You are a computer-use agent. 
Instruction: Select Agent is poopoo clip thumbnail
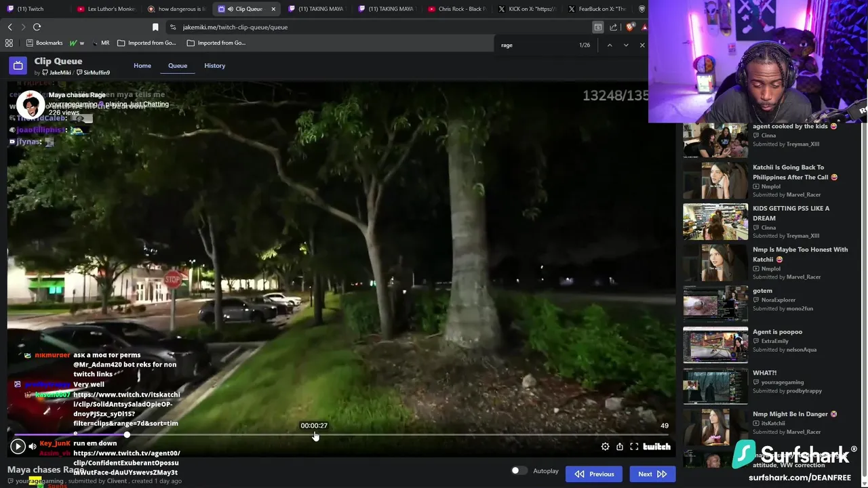pyautogui.click(x=715, y=344)
